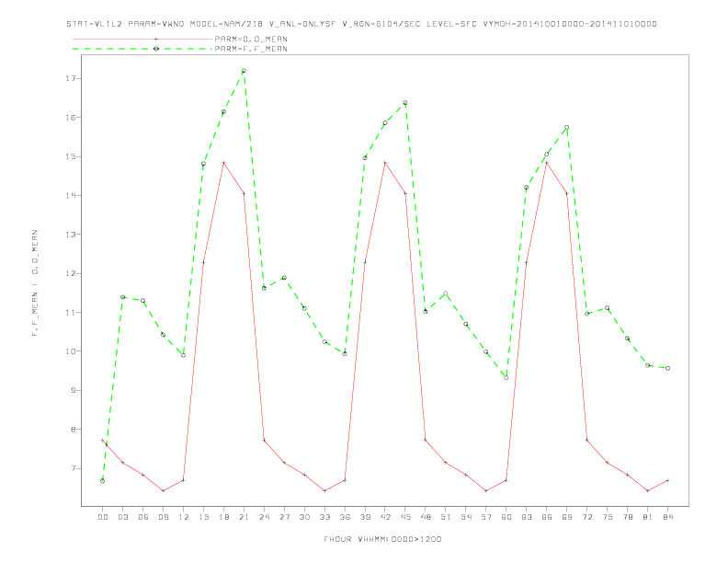Click x-axis tick label 63

pyautogui.click(x=527, y=517)
